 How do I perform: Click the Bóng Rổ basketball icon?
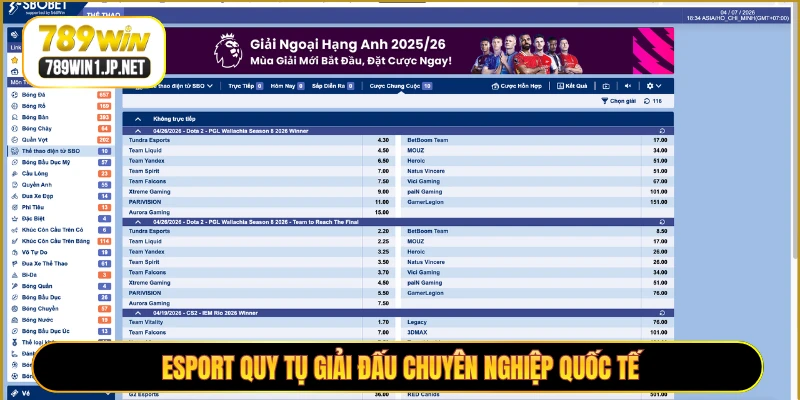click(13, 105)
